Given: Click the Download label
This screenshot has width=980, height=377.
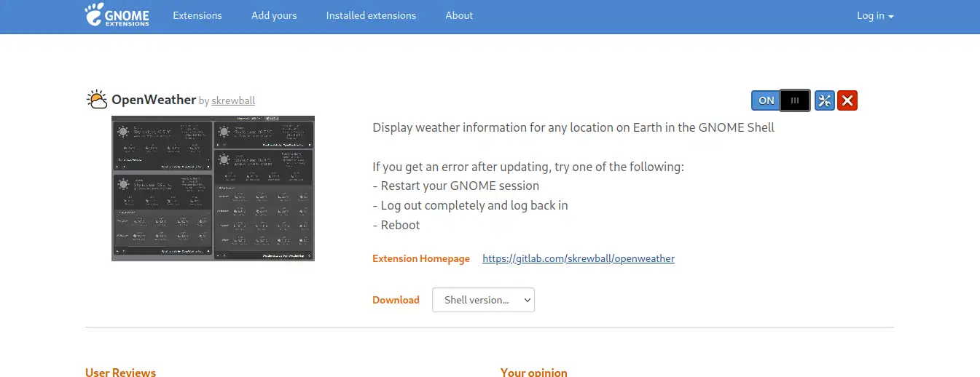Looking at the screenshot, I should click(396, 300).
